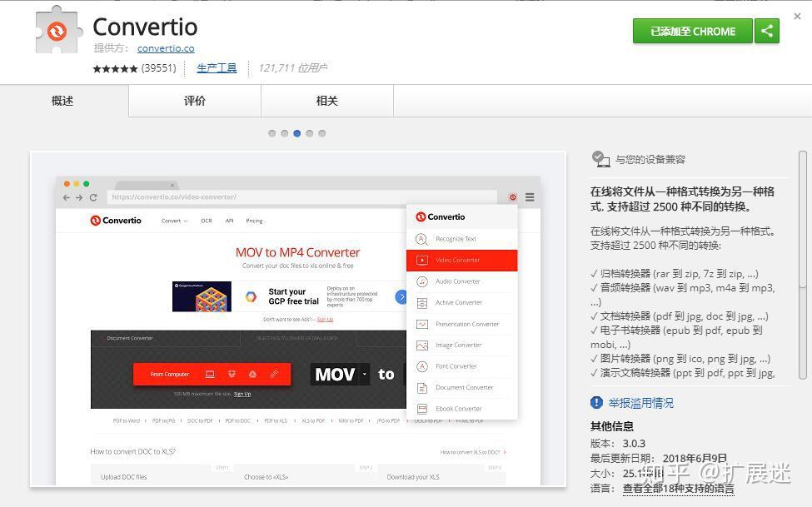Click the From Computer red button

click(x=212, y=374)
